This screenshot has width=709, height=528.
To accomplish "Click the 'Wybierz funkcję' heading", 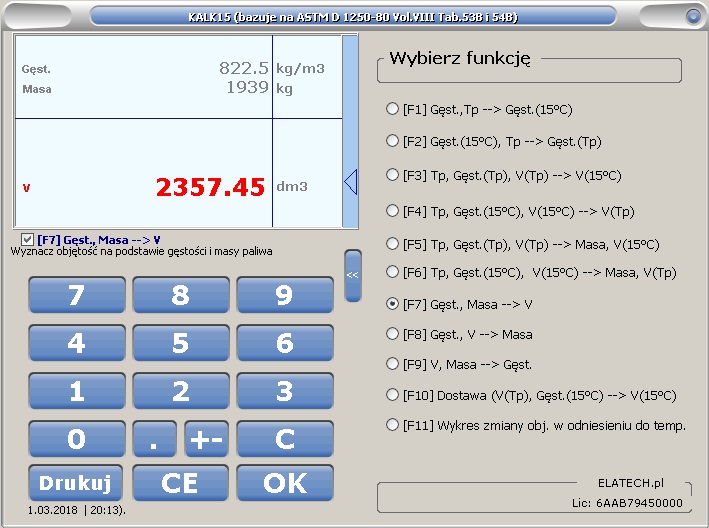I will [460, 58].
